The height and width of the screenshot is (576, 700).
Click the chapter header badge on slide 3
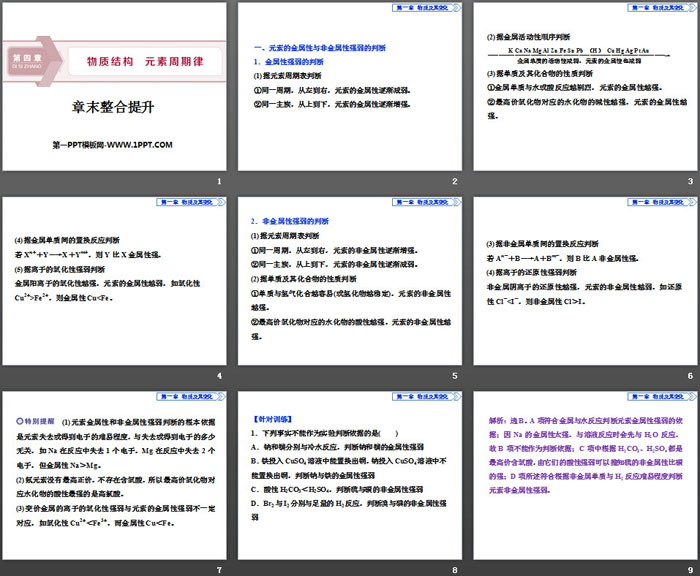tap(662, 8)
